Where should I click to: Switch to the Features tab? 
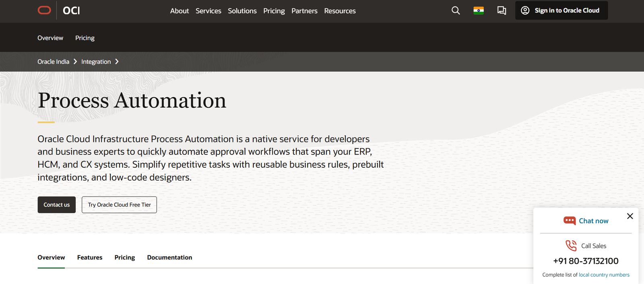click(90, 257)
